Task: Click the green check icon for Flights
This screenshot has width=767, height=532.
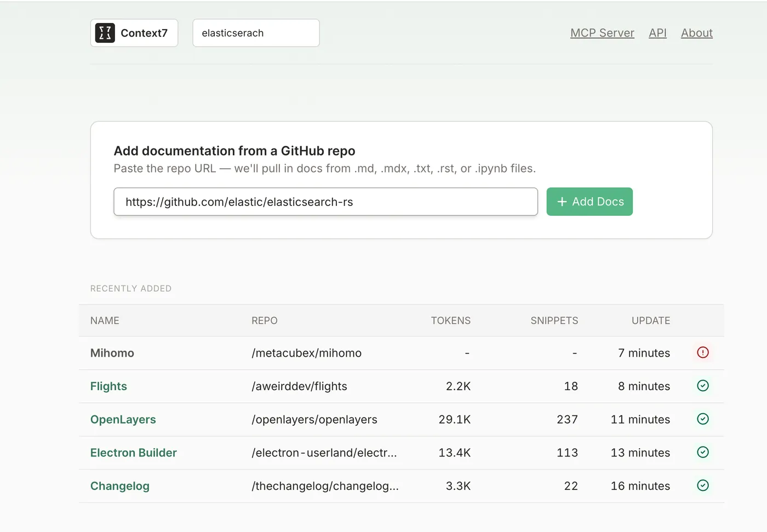Action: [703, 386]
